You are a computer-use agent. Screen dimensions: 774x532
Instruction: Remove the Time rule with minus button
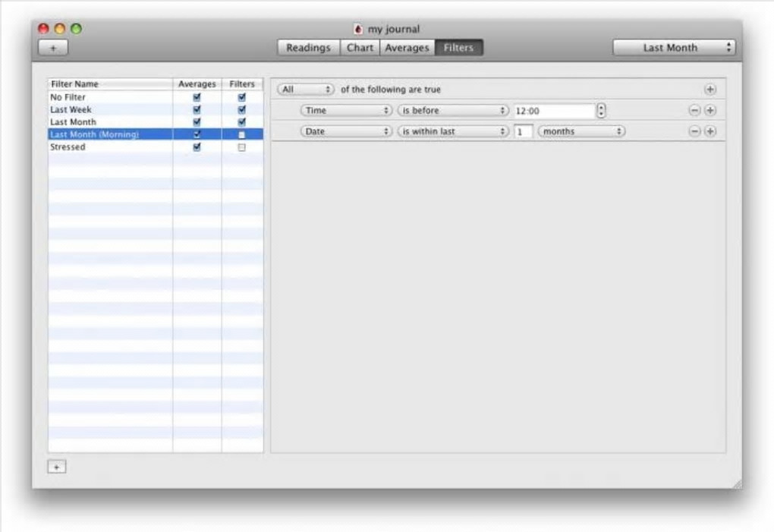click(x=694, y=110)
